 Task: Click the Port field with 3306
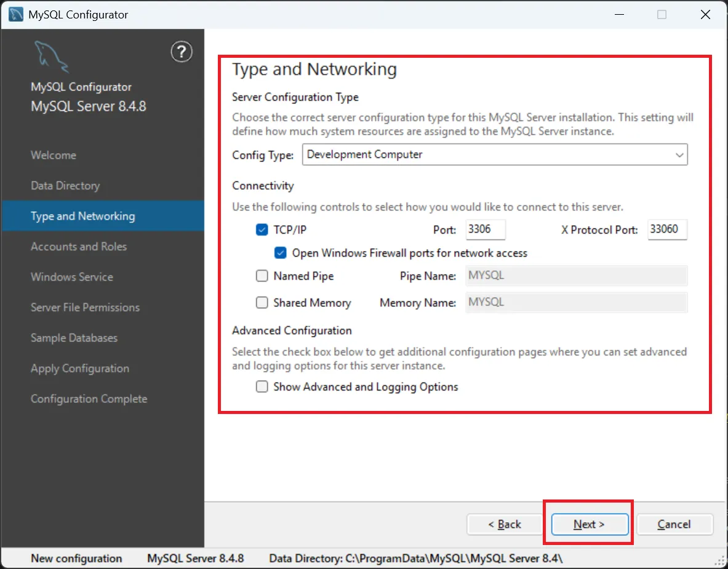point(485,229)
